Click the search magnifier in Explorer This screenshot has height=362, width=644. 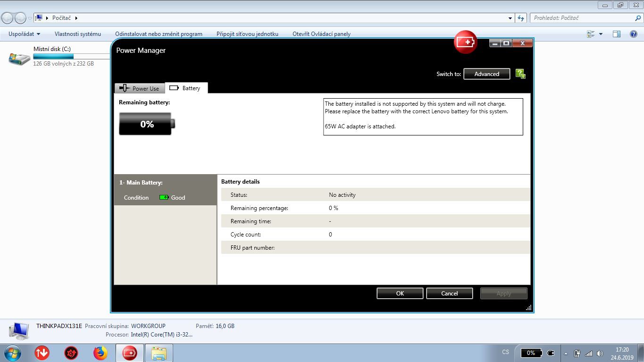pos(638,18)
